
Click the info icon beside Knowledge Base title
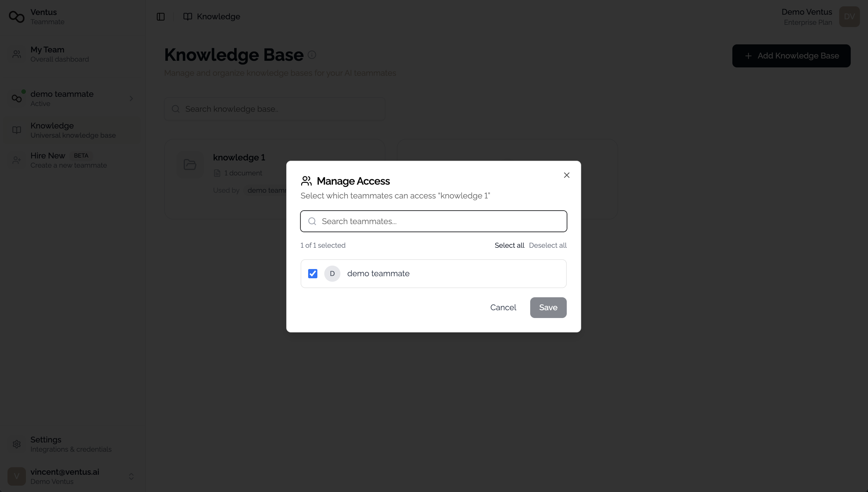[x=312, y=54]
